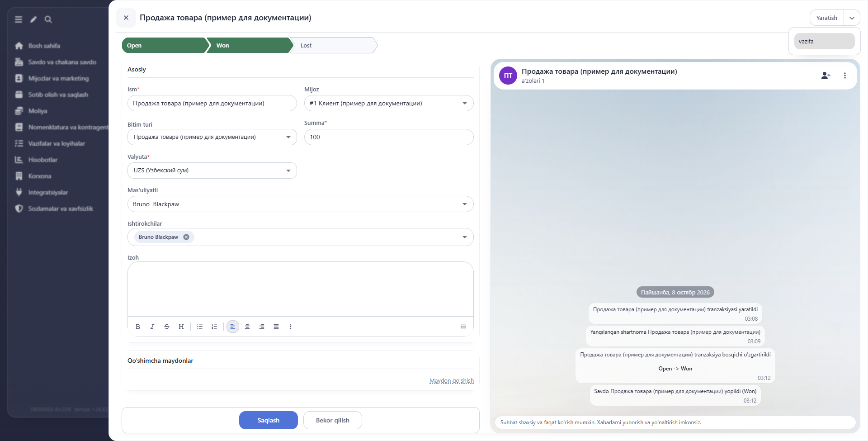Choose vazifa from the create menu
The width and height of the screenshot is (868, 441).
(824, 41)
